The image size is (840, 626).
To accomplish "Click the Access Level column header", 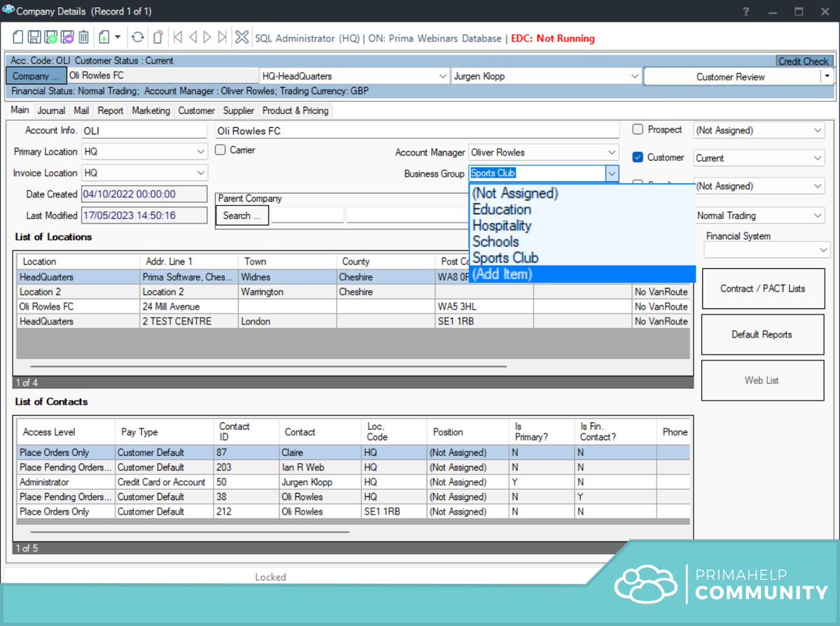I will (66, 432).
